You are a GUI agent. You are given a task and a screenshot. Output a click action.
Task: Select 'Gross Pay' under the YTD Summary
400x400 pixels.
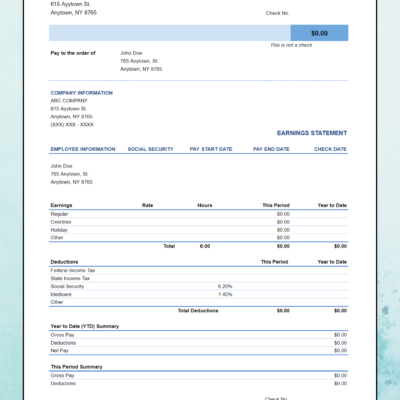[x=62, y=335]
